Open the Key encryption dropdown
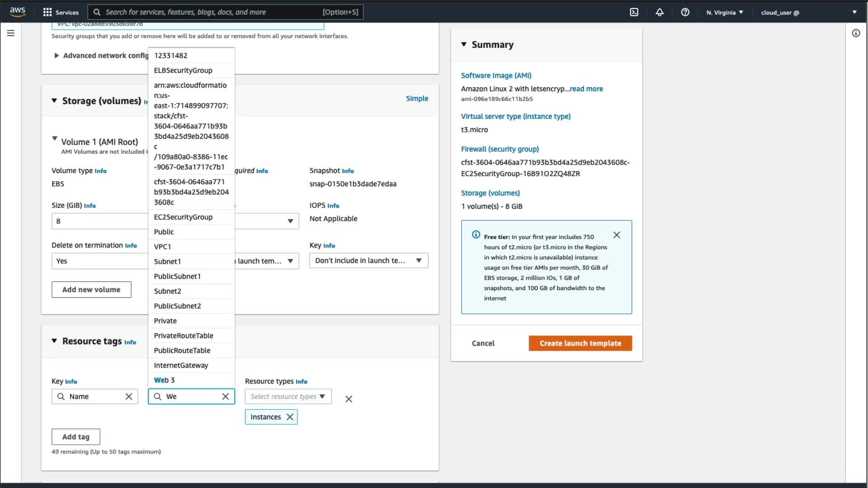 click(368, 261)
